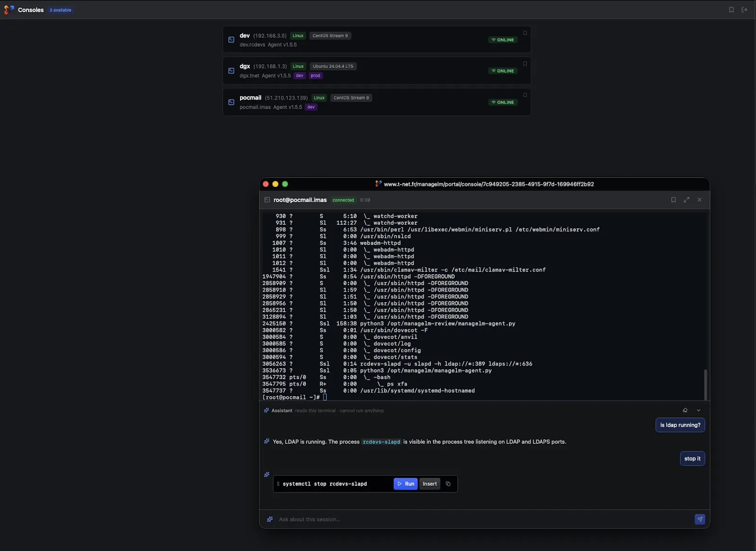Click the dev tag on the pocmail card
This screenshot has height=551, width=756.
pos(311,107)
